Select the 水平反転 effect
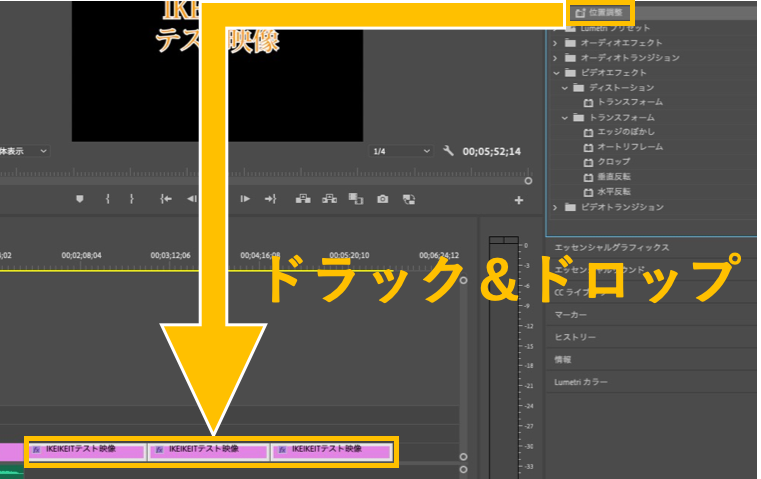 [613, 192]
